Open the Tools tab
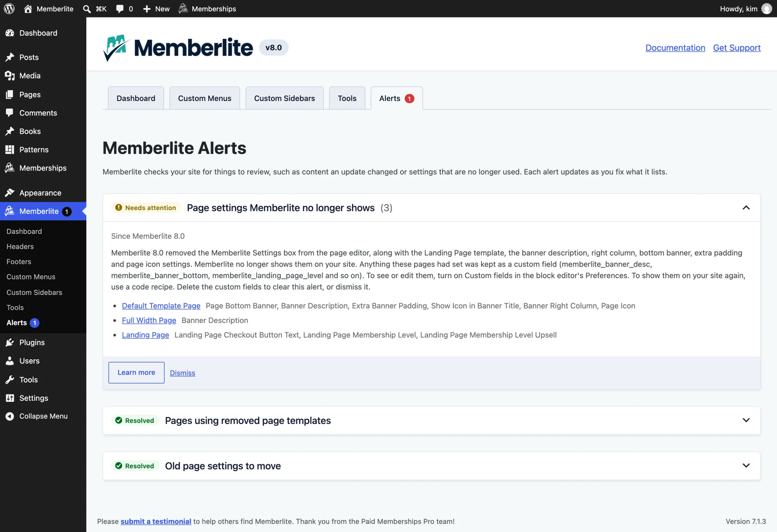The width and height of the screenshot is (777, 532). click(x=347, y=98)
